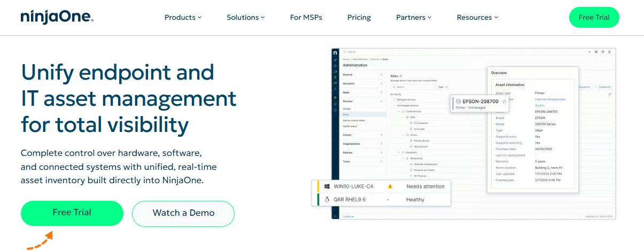Viewport: 644px width, 251px height.
Task: Click Free Trial in the header
Action: click(594, 17)
